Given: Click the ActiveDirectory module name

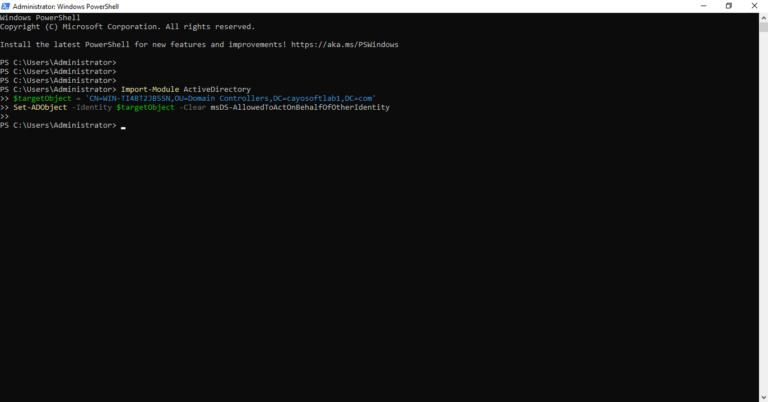Looking at the screenshot, I should 217,90.
